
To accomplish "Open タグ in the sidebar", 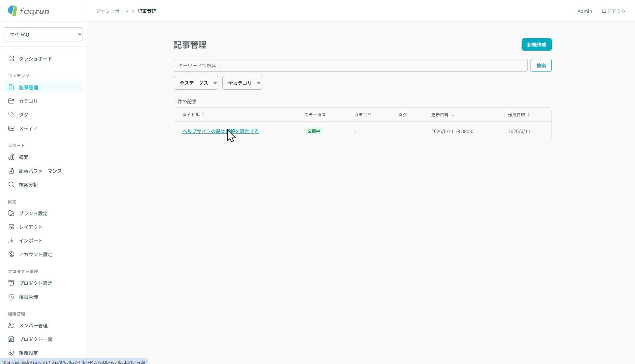I will click(x=43, y=115).
